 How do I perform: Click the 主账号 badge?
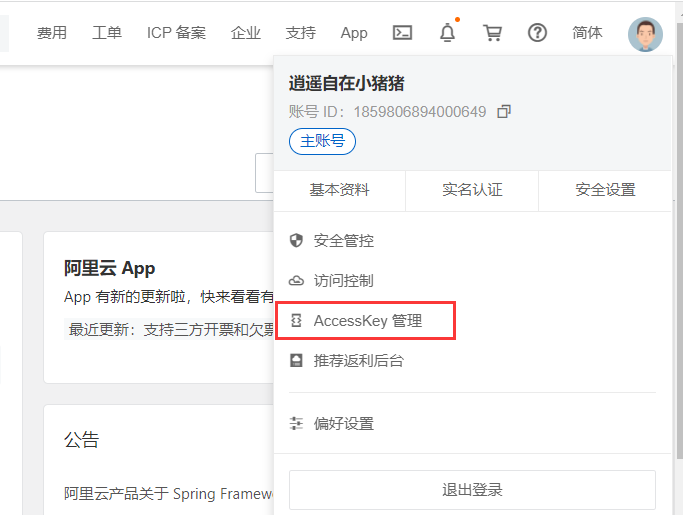click(x=322, y=141)
